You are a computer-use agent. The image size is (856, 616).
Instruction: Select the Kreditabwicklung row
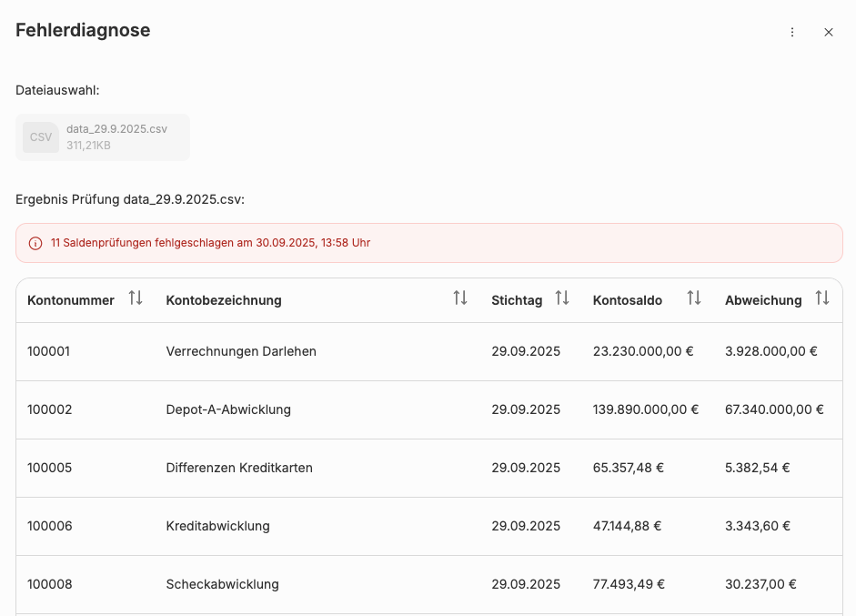tap(217, 526)
